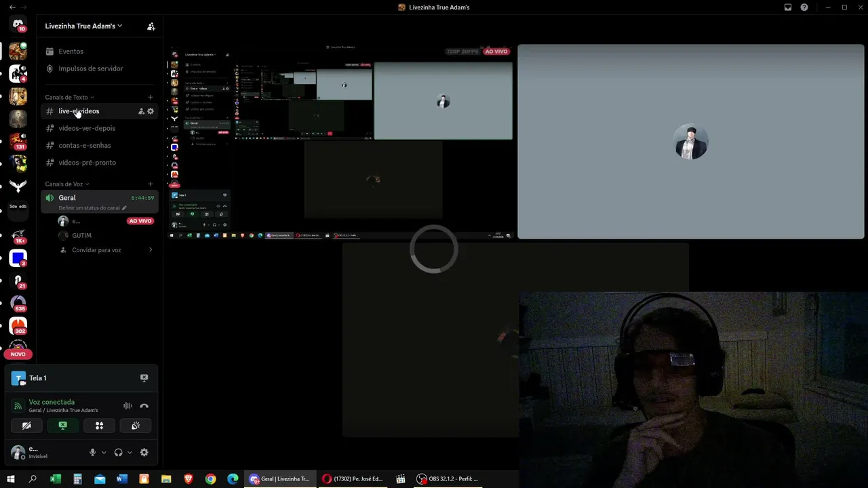Open Livezinha True Adam's server menu dropdown
This screenshot has height=488, width=868.
coord(83,26)
